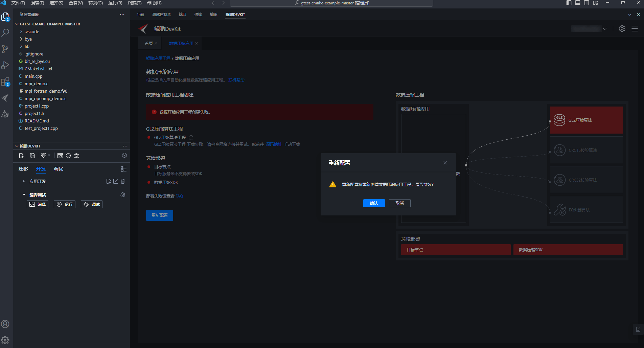The height and width of the screenshot is (348, 644).
Task: Click the 调试 button
Action: click(x=92, y=204)
